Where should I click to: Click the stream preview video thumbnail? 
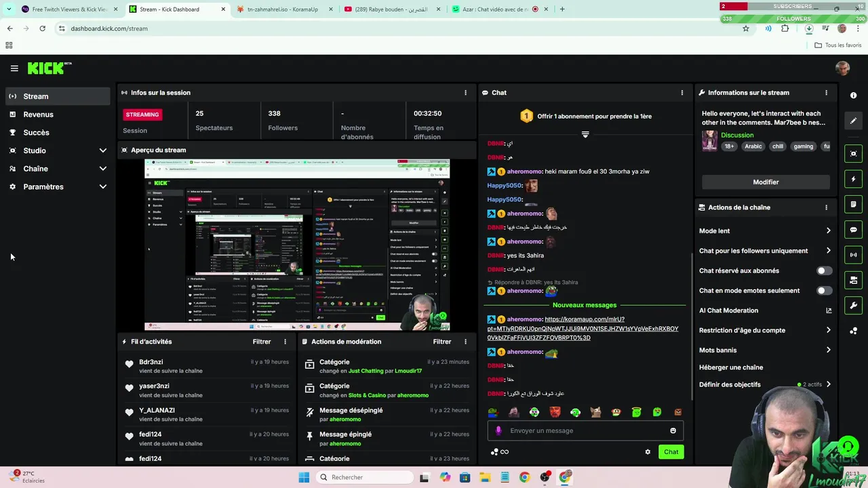297,245
